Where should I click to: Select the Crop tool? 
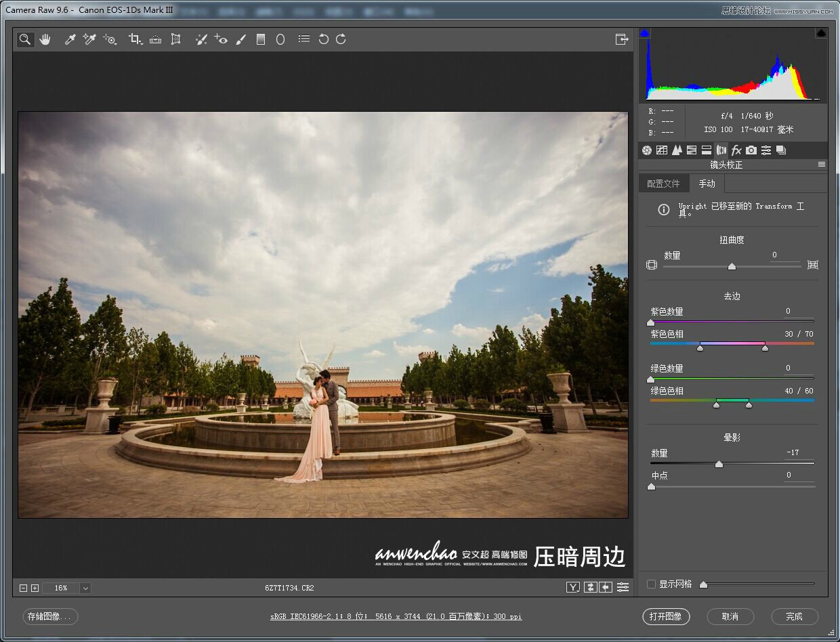[135, 39]
